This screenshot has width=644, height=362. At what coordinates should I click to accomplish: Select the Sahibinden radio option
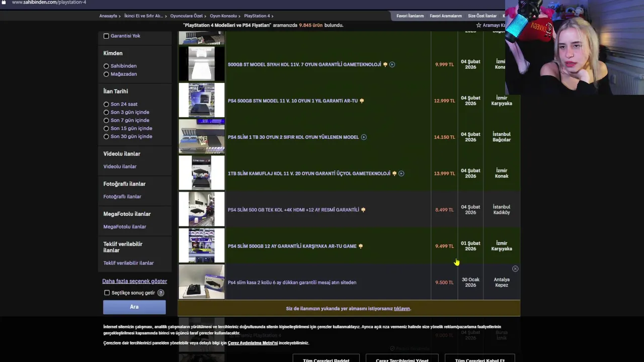coord(106,66)
